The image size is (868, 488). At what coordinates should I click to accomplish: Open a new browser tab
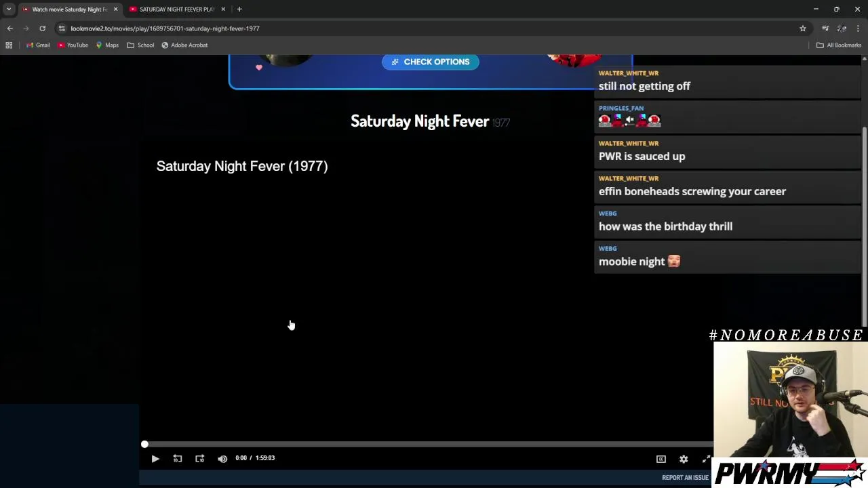point(239,9)
